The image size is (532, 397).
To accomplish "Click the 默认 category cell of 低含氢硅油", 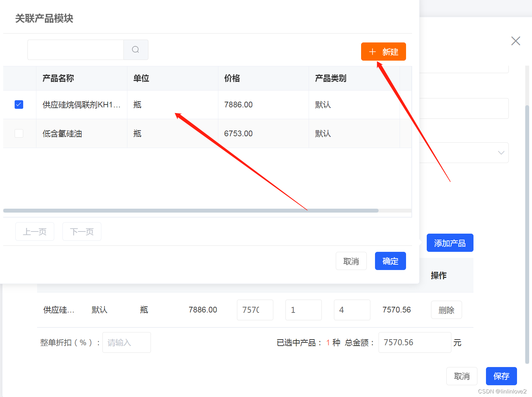I will pyautogui.click(x=354, y=133).
